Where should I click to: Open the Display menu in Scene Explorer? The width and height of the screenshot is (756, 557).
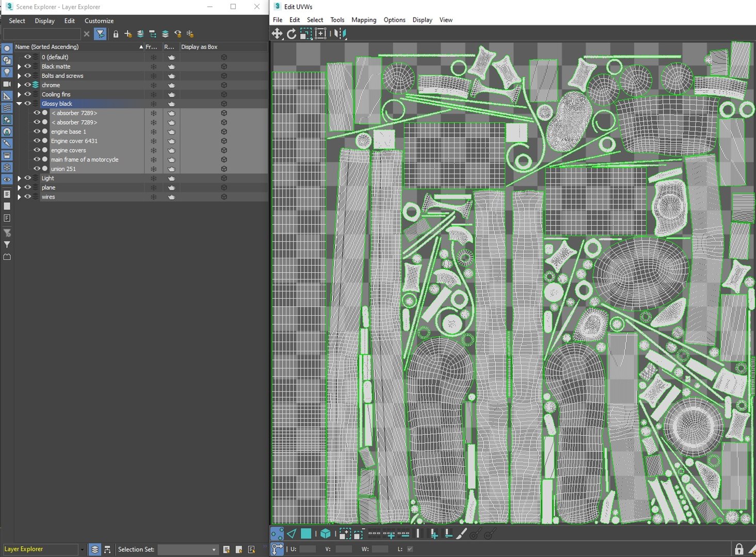pos(44,21)
